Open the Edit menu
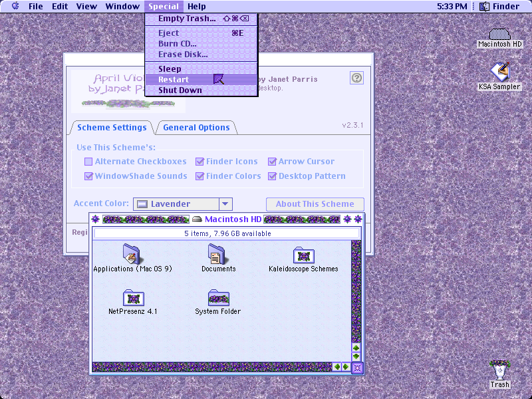The height and width of the screenshot is (399, 532). (x=60, y=6)
